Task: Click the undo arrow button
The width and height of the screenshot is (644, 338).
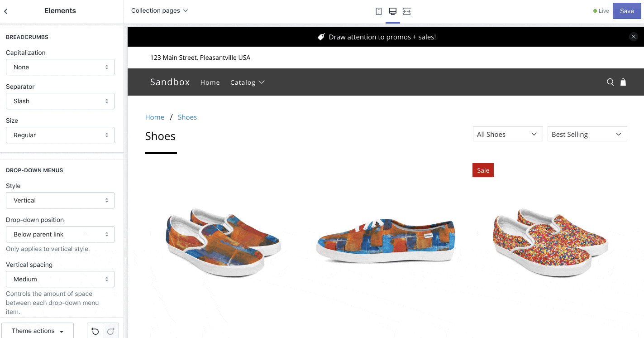Action: point(95,331)
